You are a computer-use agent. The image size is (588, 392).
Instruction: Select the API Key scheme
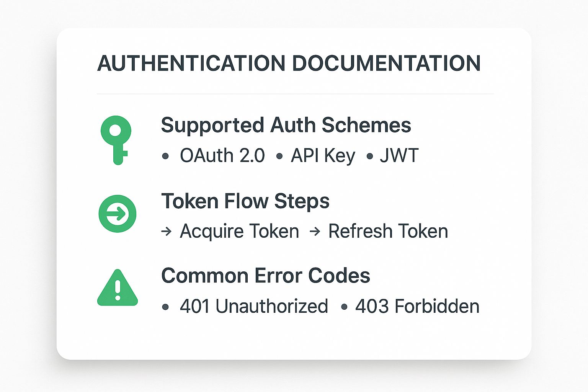point(323,156)
